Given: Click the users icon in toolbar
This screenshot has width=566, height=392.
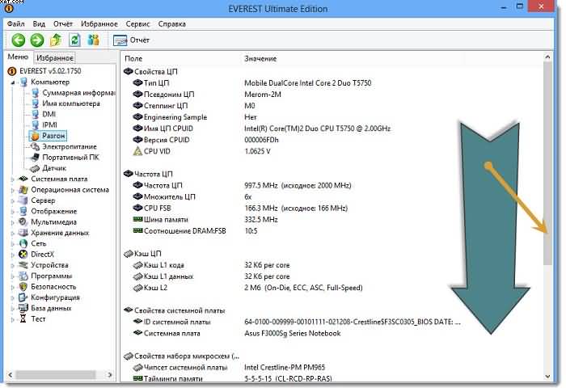Looking at the screenshot, I should (94, 40).
